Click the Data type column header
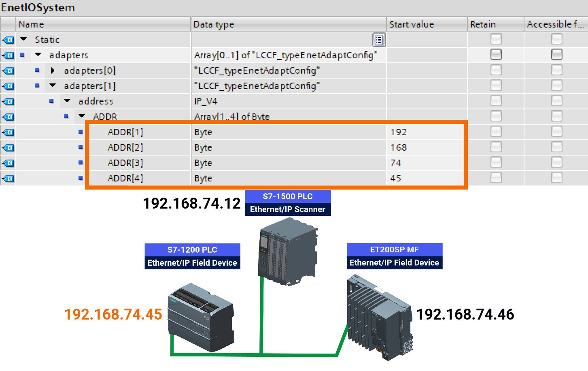Image resolution: width=588 pixels, height=371 pixels. point(289,24)
